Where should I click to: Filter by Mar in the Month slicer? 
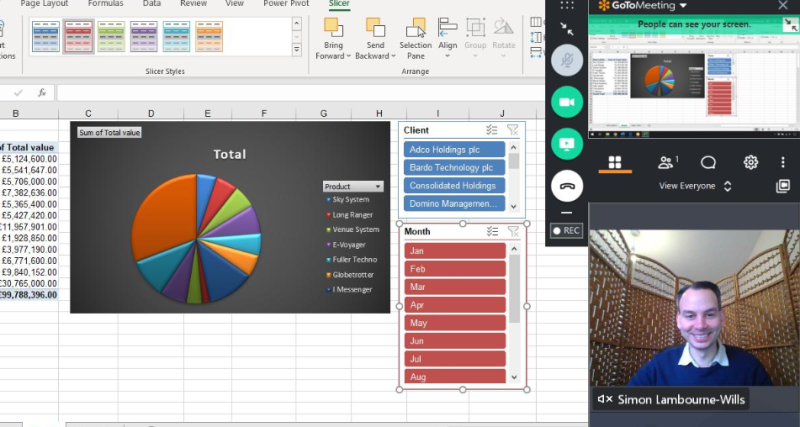(x=455, y=287)
